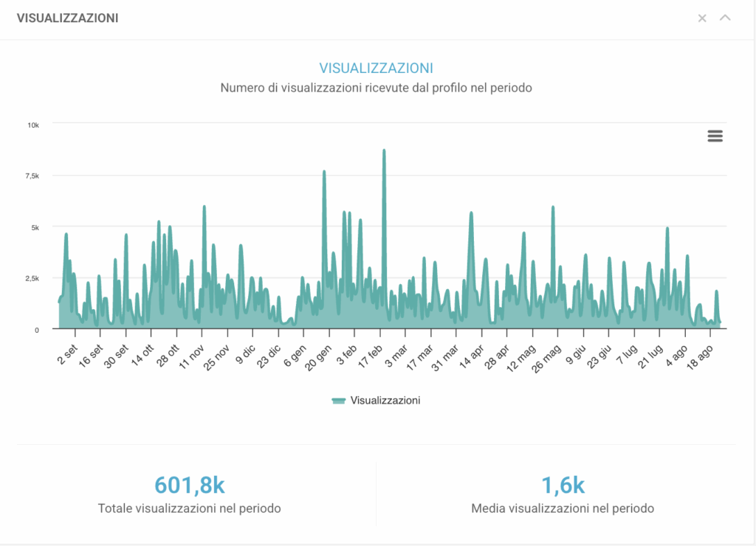Click the 9 giu x-axis date label
This screenshot has height=546, width=756.
click(x=576, y=355)
